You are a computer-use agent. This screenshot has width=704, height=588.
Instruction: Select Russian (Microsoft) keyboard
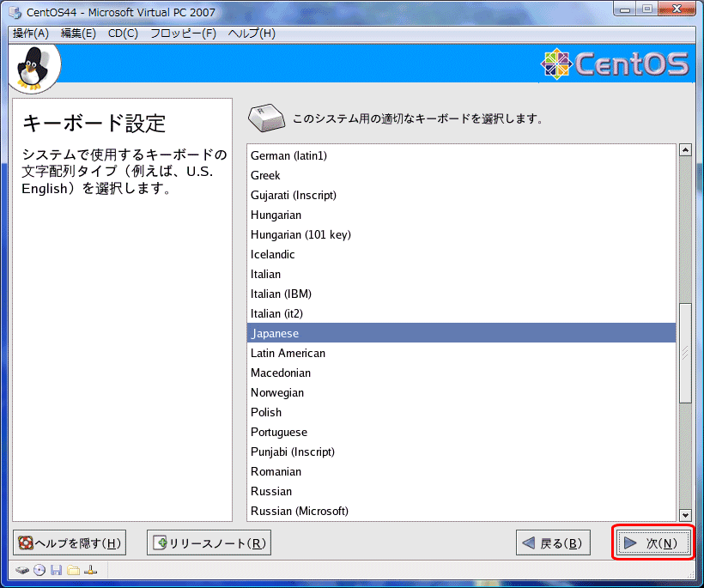[461, 512]
